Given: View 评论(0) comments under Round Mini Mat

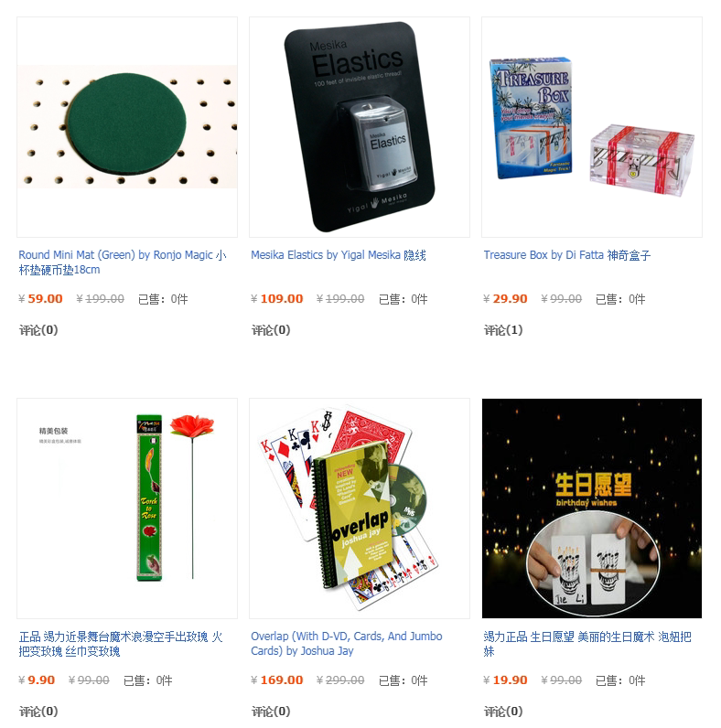Looking at the screenshot, I should tap(38, 330).
